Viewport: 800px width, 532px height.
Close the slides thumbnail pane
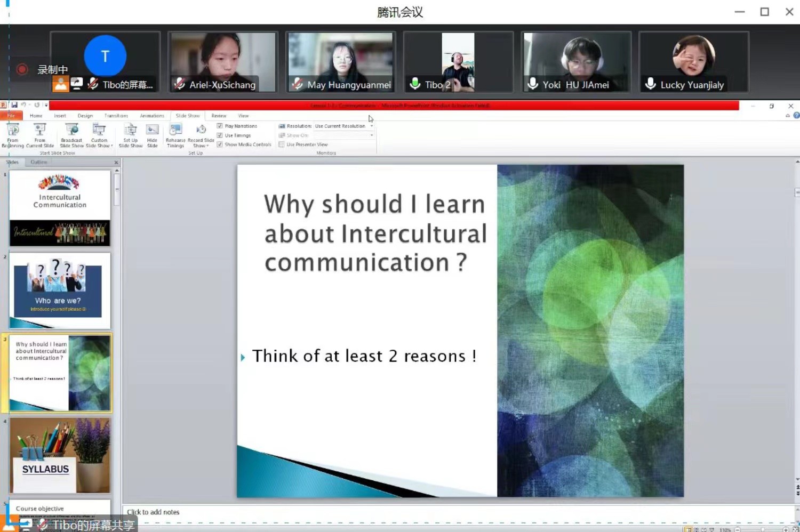click(x=116, y=163)
